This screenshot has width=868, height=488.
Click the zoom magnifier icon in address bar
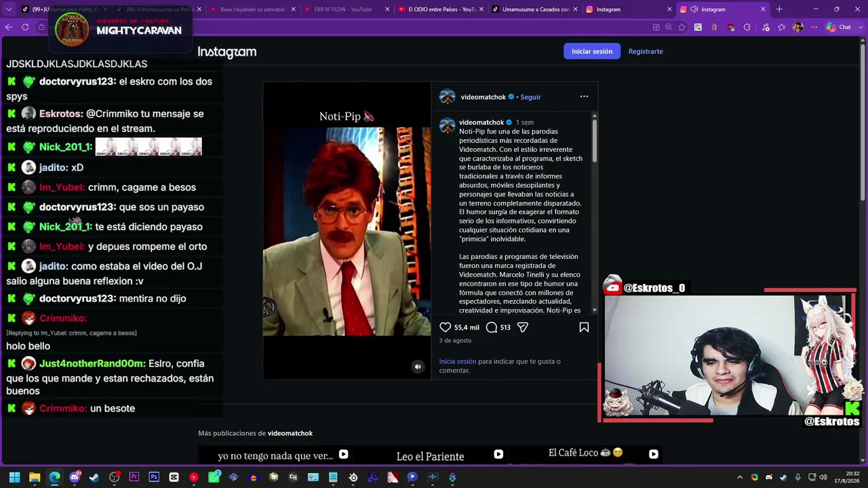(x=669, y=27)
